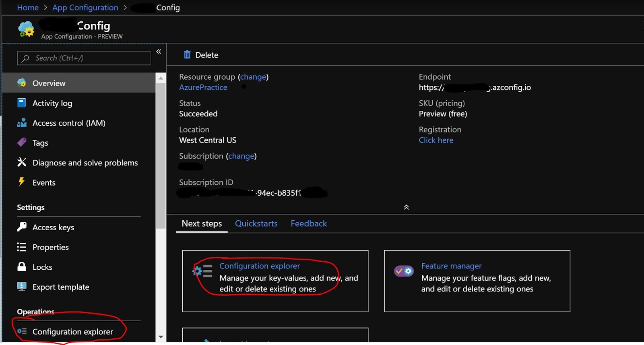This screenshot has height=345, width=644.
Task: Collapse the essentials section with up chevrons
Action: coord(407,207)
